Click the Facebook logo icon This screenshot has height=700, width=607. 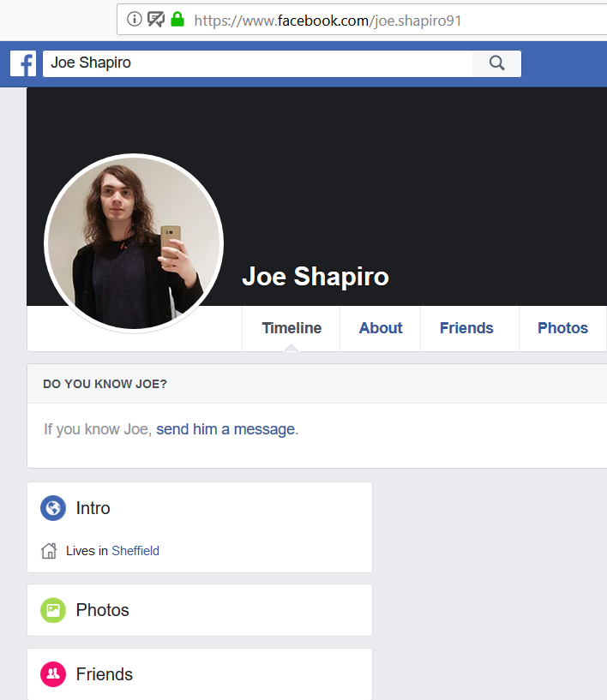click(23, 63)
